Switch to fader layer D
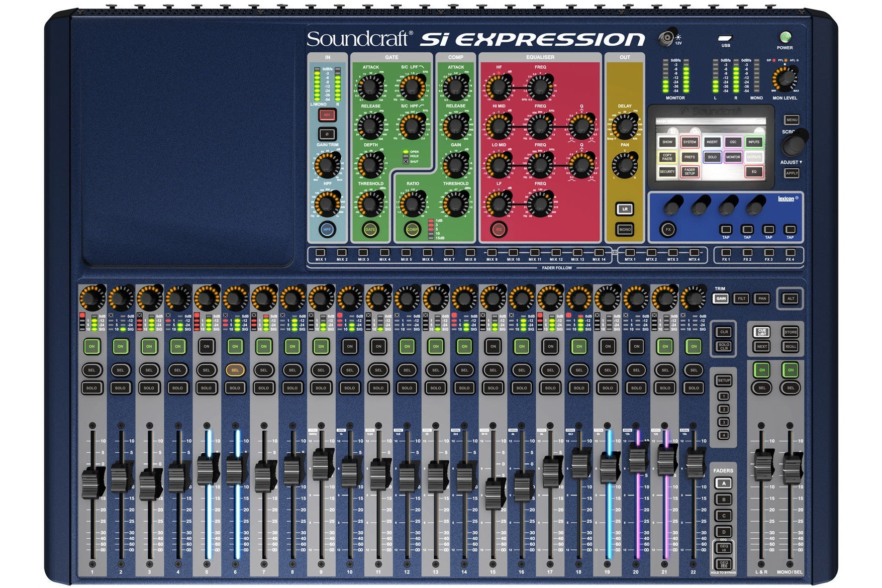This screenshot has width=882, height=588. 724,532
